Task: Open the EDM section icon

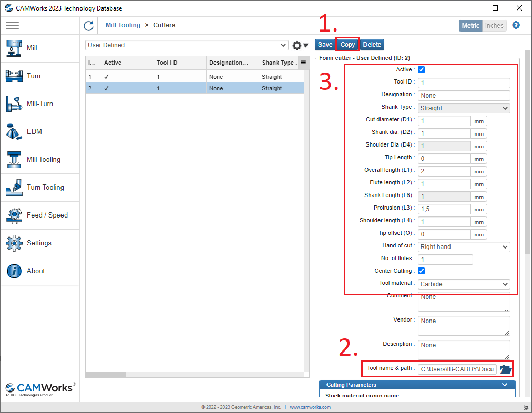Action: click(14, 131)
